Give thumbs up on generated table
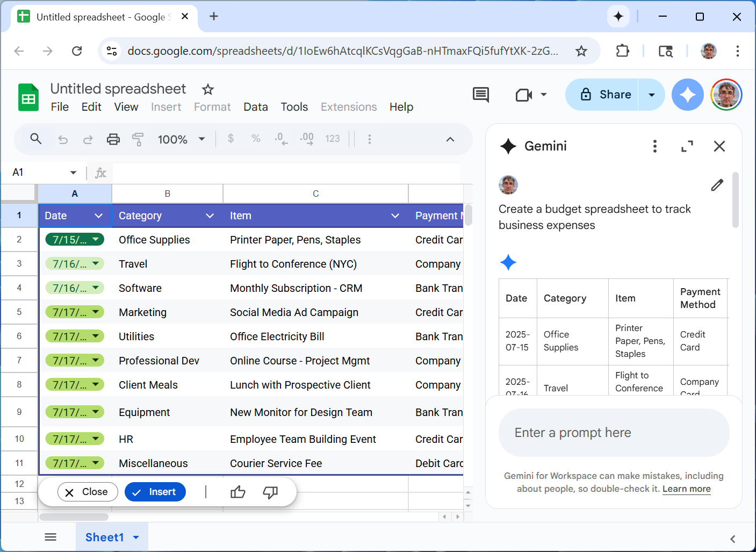Screen dimensions: 756x552 tap(238, 492)
